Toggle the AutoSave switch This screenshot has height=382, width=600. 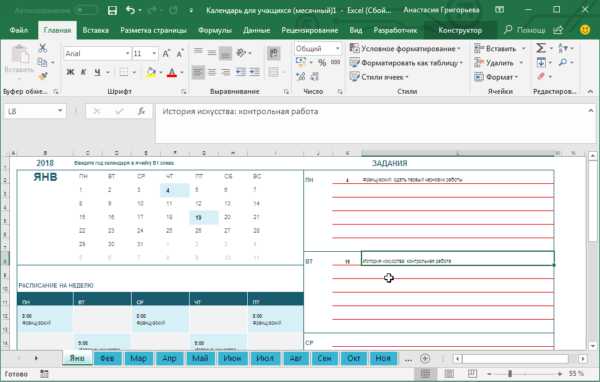click(86, 10)
